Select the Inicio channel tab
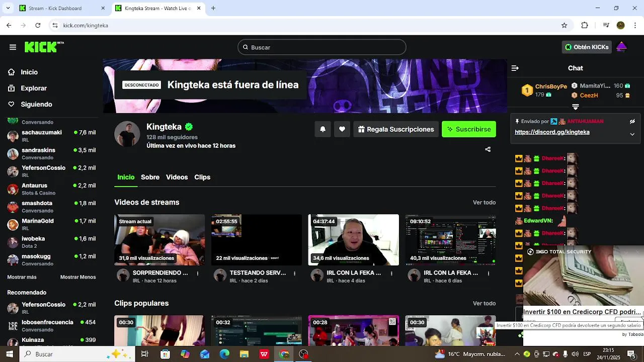The image size is (644, 362). (126, 177)
